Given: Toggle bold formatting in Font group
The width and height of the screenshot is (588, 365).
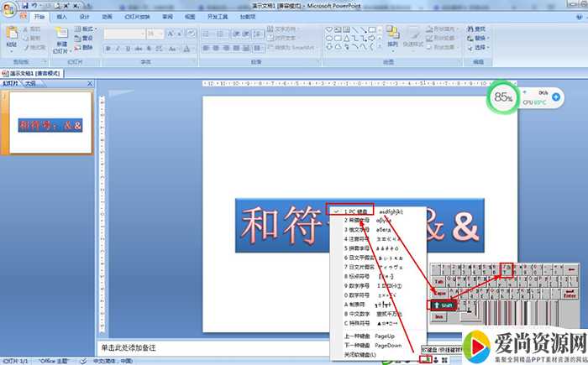Looking at the screenshot, I should coord(108,48).
